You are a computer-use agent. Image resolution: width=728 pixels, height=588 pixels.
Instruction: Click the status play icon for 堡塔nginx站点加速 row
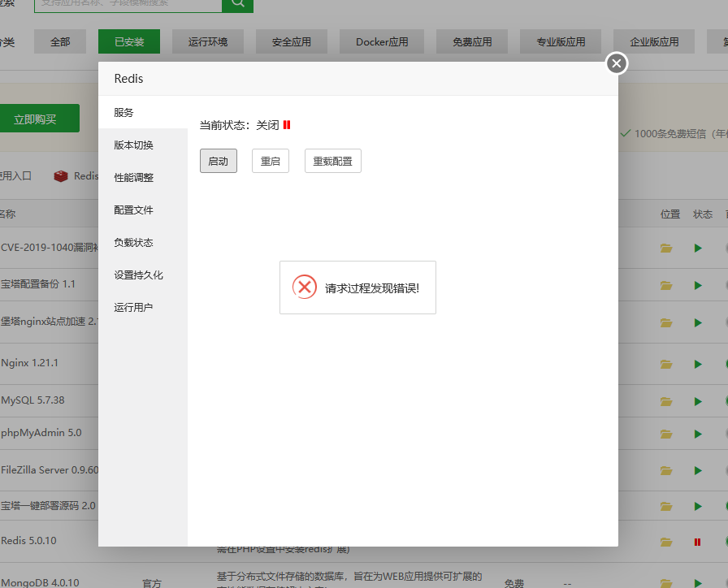698,322
